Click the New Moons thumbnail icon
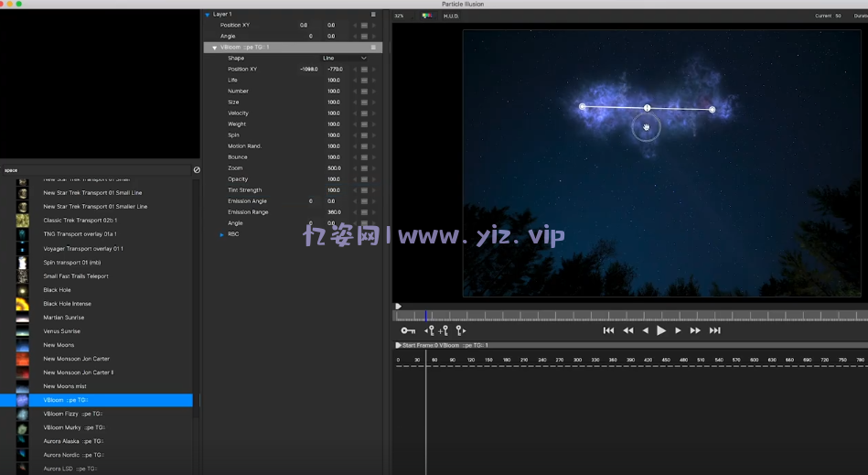The height and width of the screenshot is (475, 868). pyautogui.click(x=23, y=345)
